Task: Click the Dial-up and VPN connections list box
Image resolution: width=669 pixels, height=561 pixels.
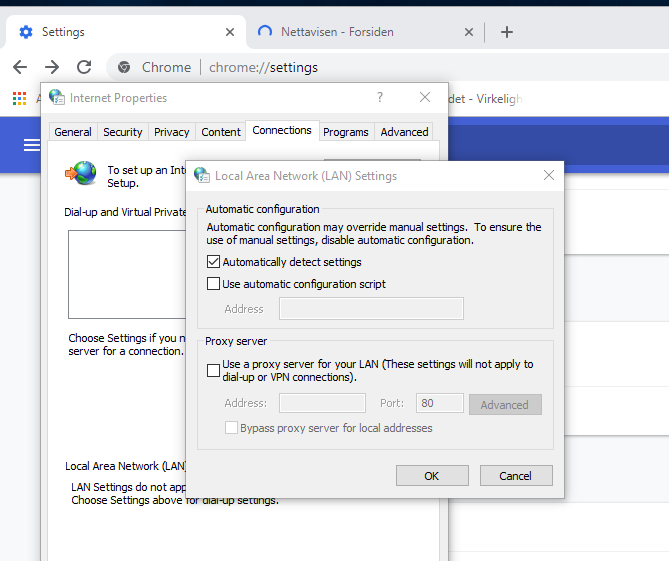Action: click(127, 274)
